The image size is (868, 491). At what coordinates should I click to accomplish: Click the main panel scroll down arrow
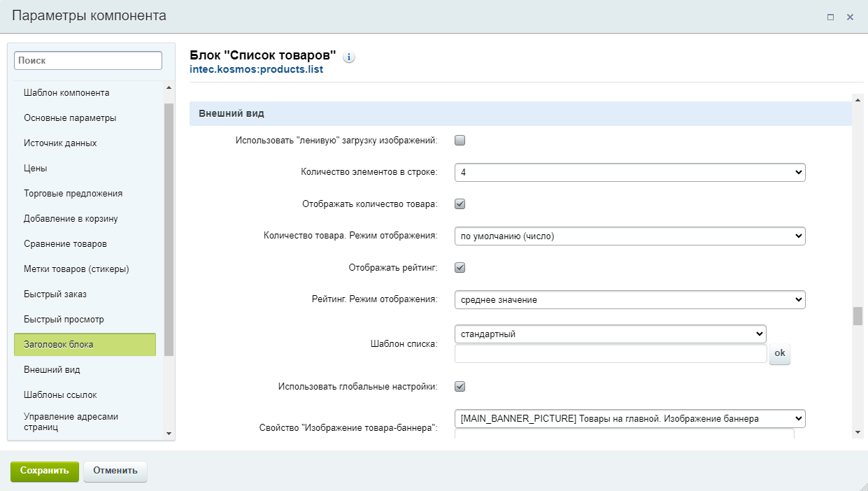click(858, 432)
